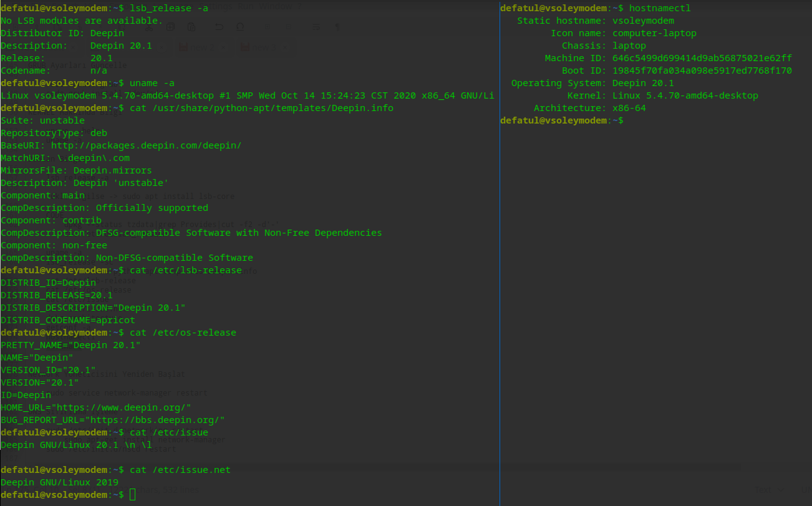Click the BaseURI "http://packages.deepin.com/deepin/" URL

point(146,145)
